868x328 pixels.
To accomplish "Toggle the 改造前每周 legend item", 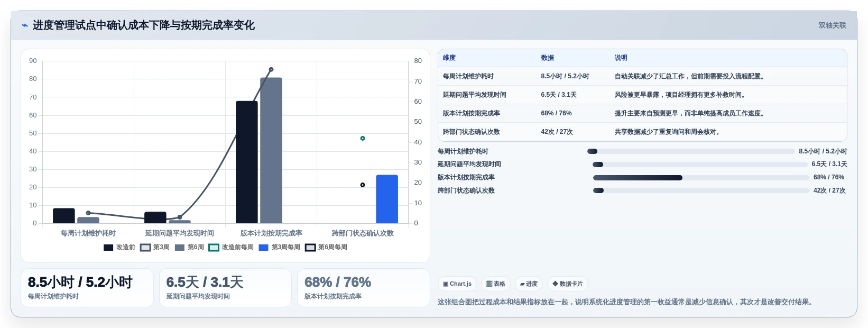I will pos(231,248).
